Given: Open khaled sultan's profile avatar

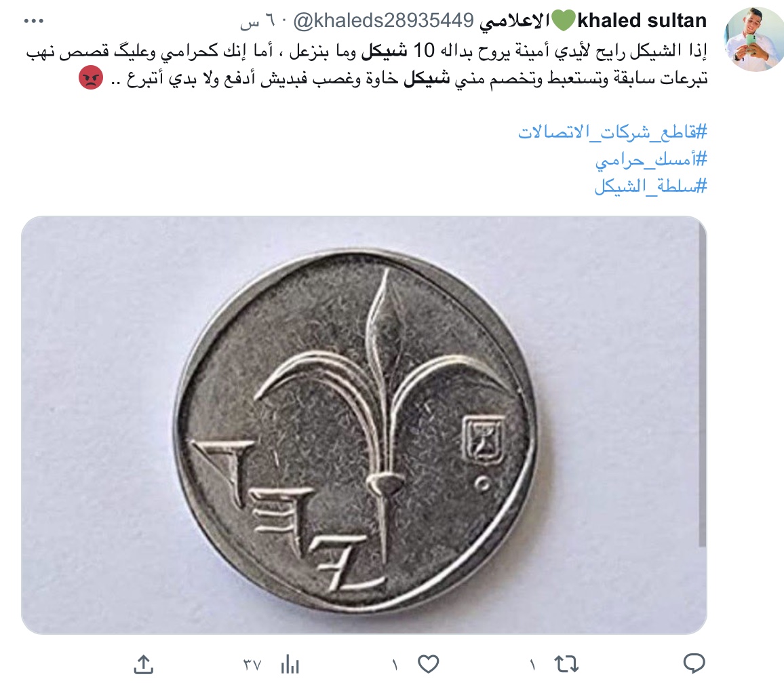Looking at the screenshot, I should pos(754,39).
